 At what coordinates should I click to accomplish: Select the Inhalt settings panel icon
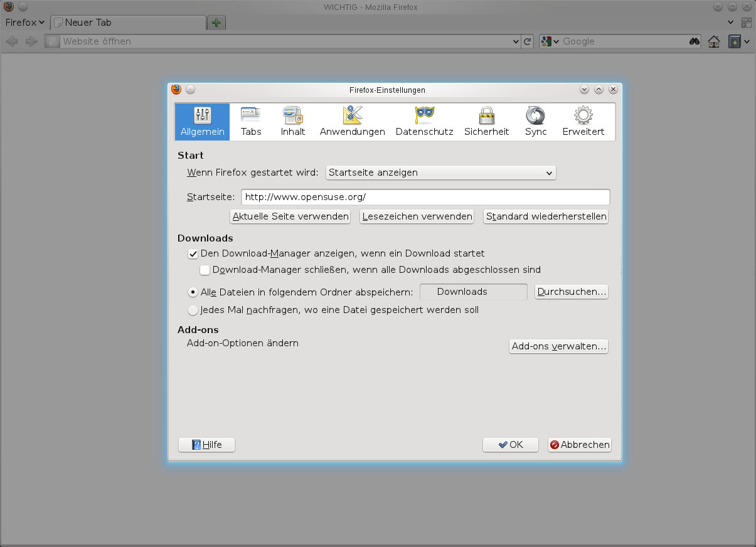(292, 120)
